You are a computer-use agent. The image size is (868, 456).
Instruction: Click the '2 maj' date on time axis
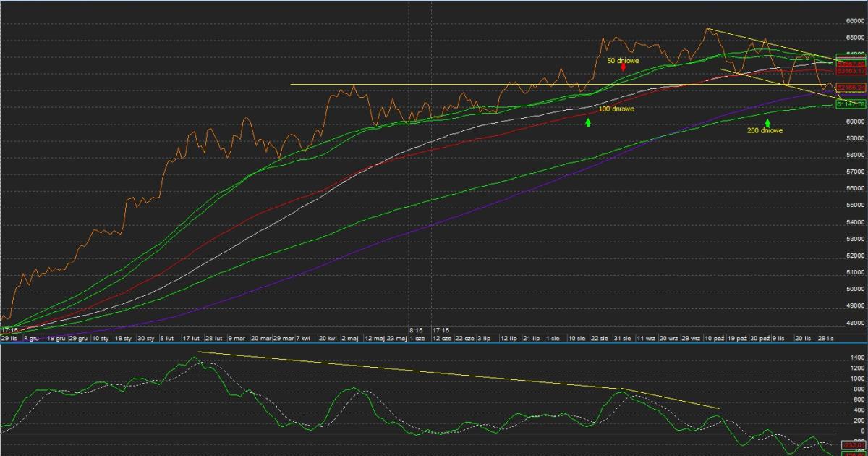point(350,338)
